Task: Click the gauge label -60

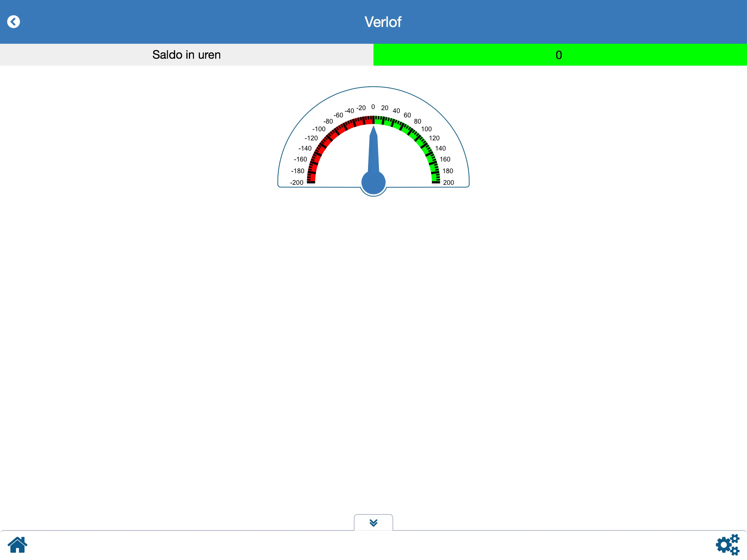Action: tap(338, 115)
